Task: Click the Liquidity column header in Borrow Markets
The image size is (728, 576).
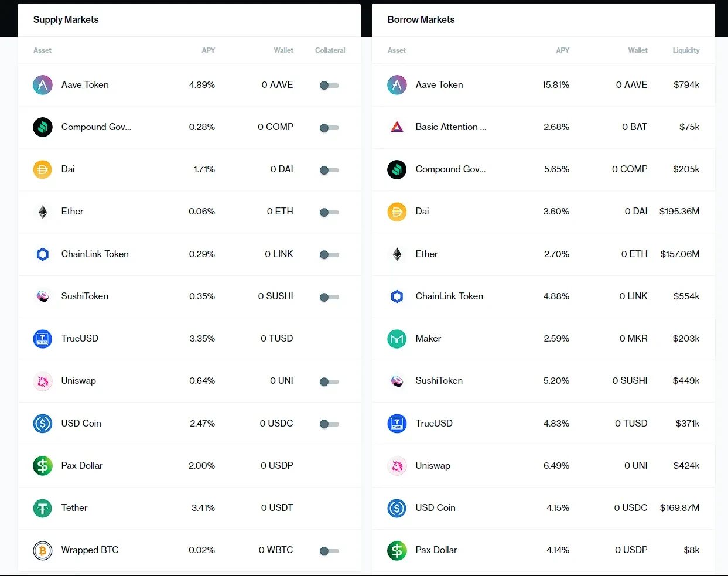Action: click(x=686, y=50)
